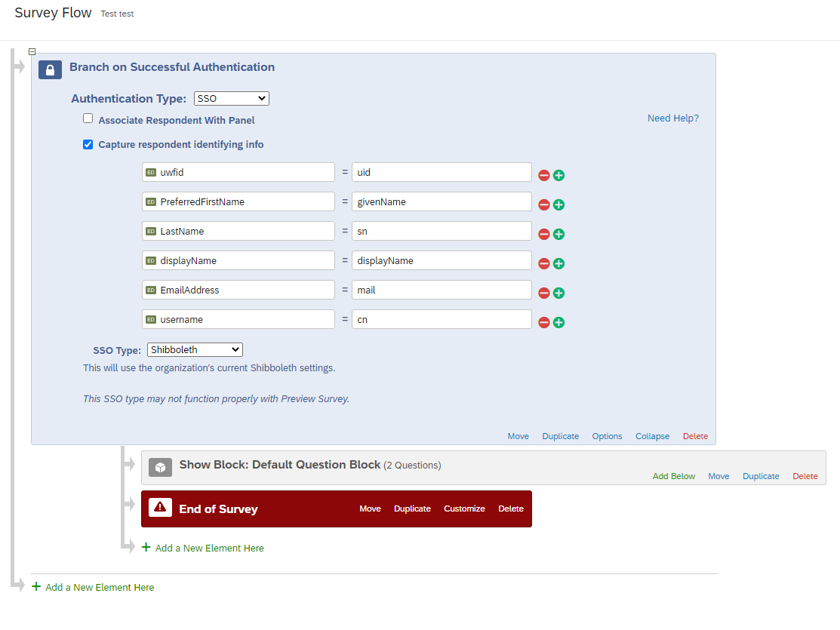
Task: Collapse the branch using the small minus box
Action: [x=32, y=52]
